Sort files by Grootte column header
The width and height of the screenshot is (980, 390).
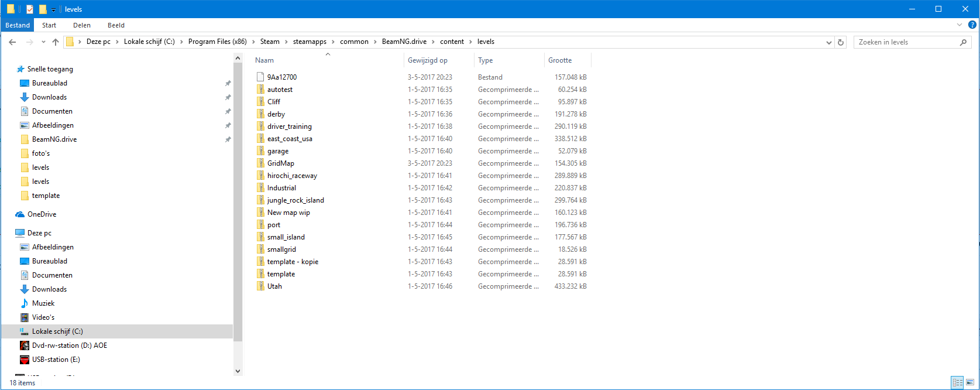(560, 60)
